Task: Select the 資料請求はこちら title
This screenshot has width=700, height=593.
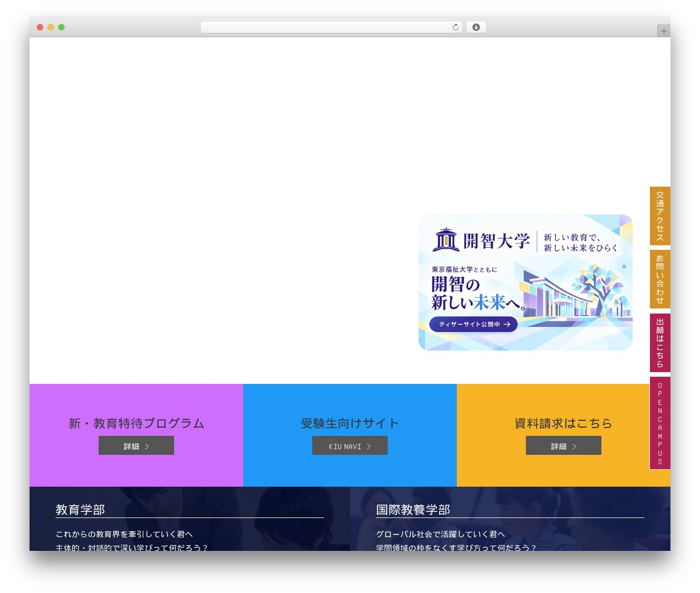Action: click(x=563, y=423)
